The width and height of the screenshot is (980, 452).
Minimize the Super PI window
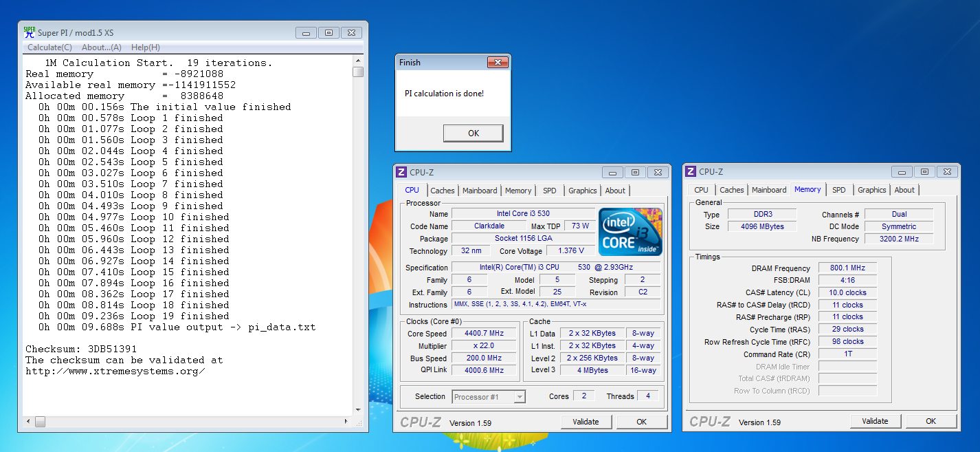tap(307, 32)
